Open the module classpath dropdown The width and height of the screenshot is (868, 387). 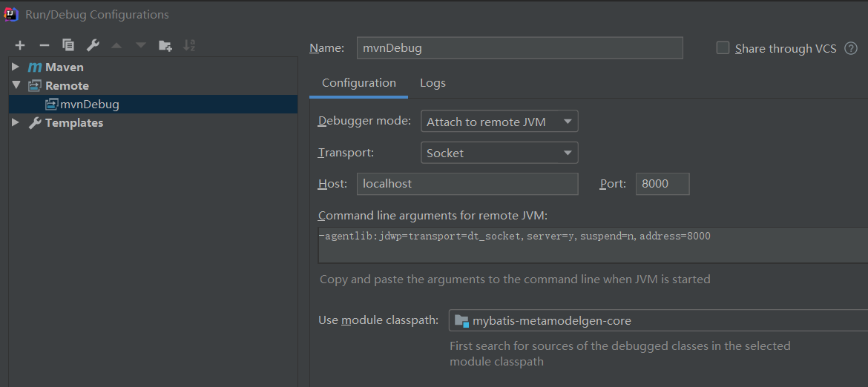[x=657, y=320]
